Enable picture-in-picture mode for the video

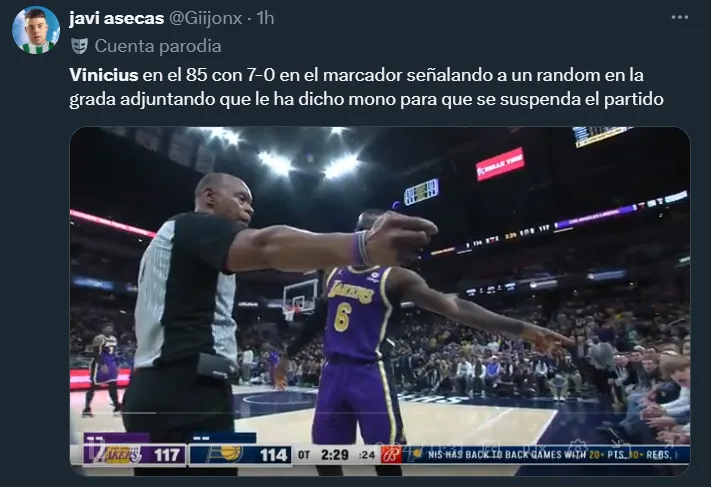[620, 447]
